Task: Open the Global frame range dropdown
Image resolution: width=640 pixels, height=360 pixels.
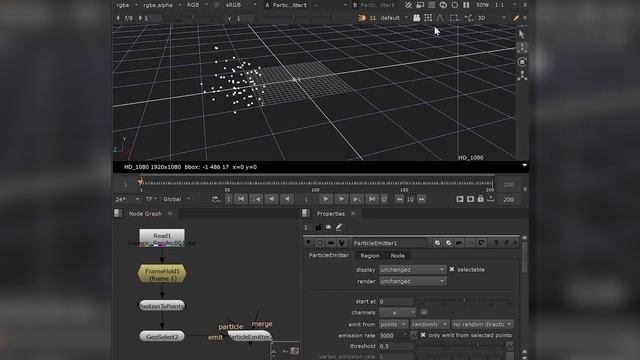Action: (177, 199)
